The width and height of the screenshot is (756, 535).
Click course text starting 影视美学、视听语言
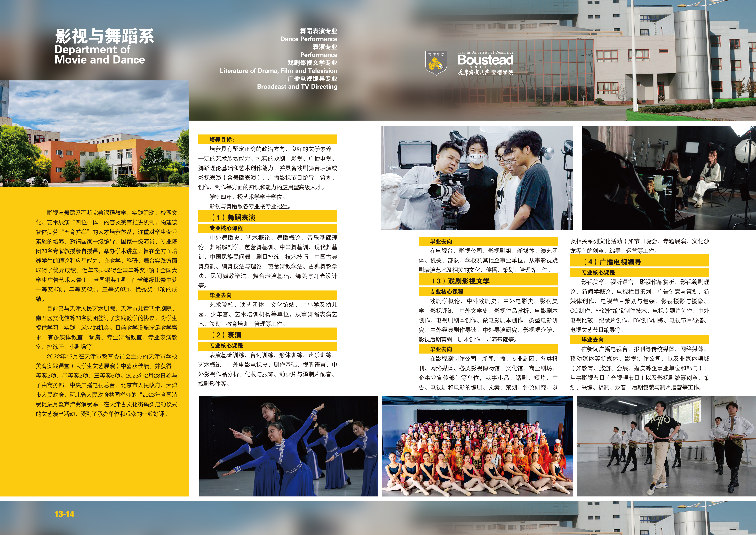[639, 306]
